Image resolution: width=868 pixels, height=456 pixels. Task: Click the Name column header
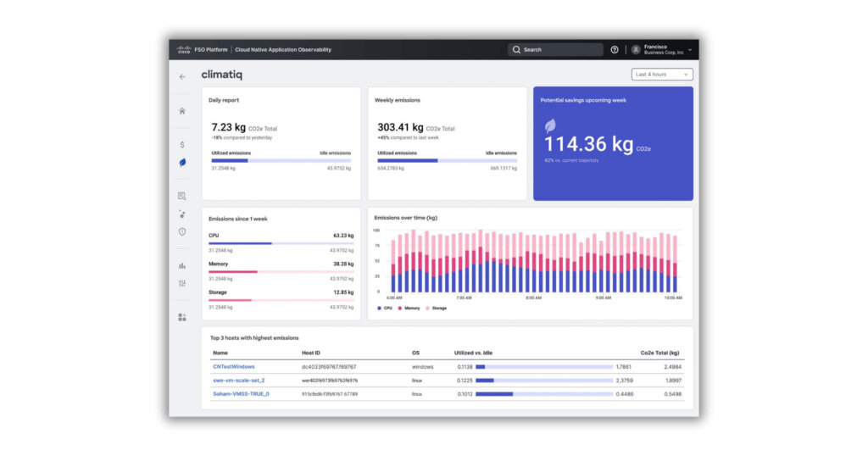coord(220,353)
